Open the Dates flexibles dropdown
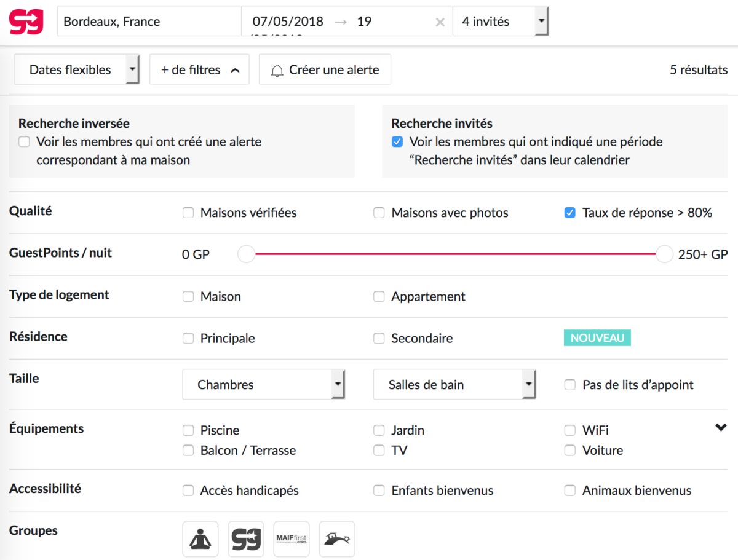Screen dimensions: 738x560 click(77, 69)
